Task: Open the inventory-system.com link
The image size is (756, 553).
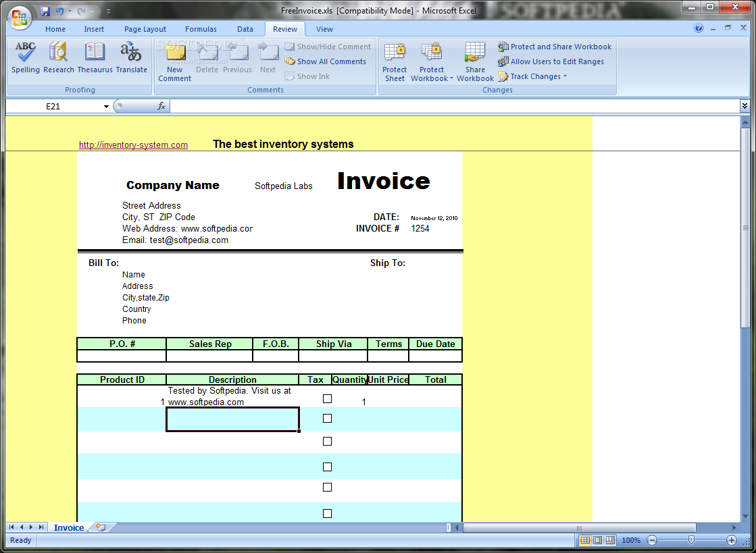Action: pos(133,145)
